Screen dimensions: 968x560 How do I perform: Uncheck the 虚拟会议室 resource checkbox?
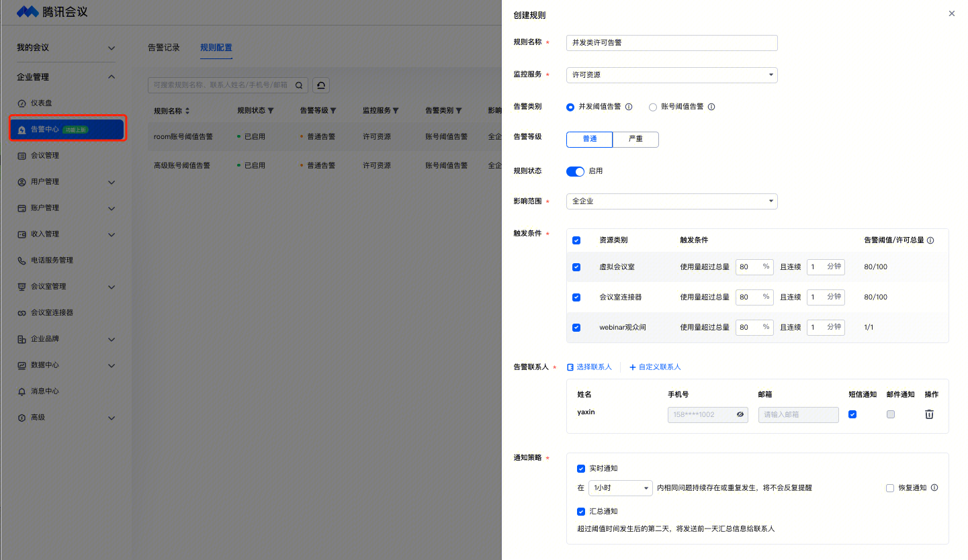(x=576, y=267)
